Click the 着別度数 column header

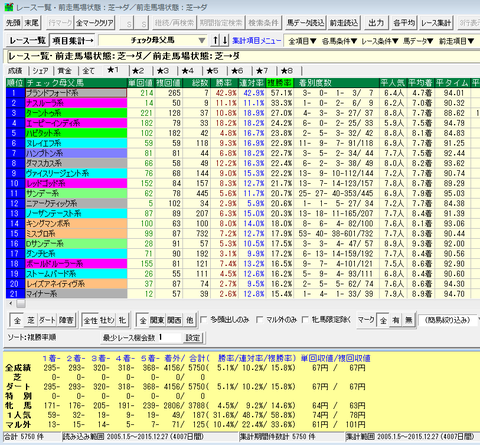pyautogui.click(x=337, y=83)
